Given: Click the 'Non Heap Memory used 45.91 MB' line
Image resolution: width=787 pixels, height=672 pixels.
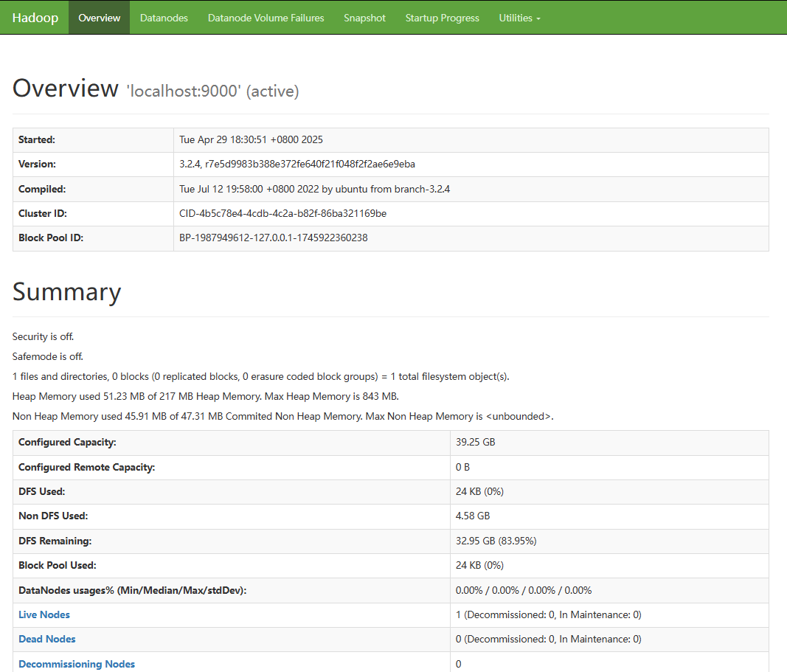Looking at the screenshot, I should (x=283, y=417).
